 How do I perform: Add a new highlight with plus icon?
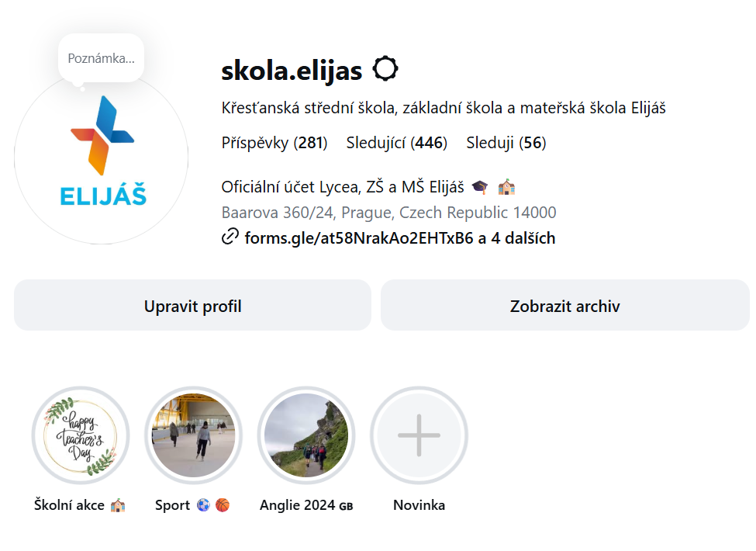coord(419,435)
